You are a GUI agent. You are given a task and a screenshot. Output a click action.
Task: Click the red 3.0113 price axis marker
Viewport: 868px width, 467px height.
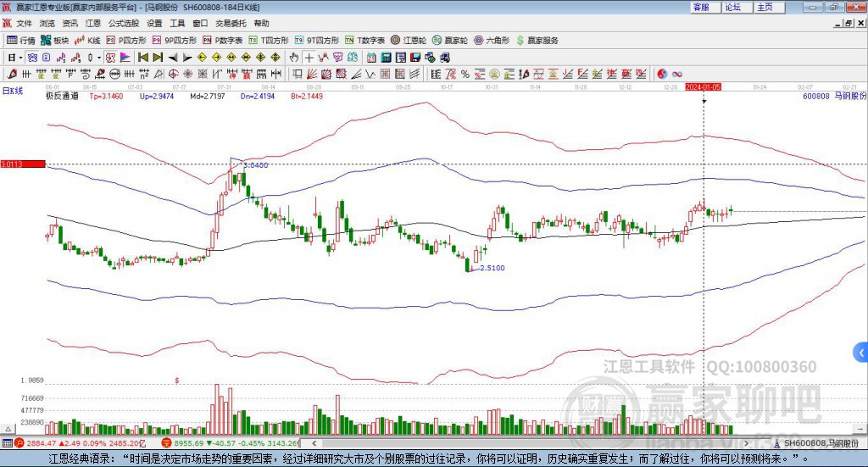pos(23,164)
